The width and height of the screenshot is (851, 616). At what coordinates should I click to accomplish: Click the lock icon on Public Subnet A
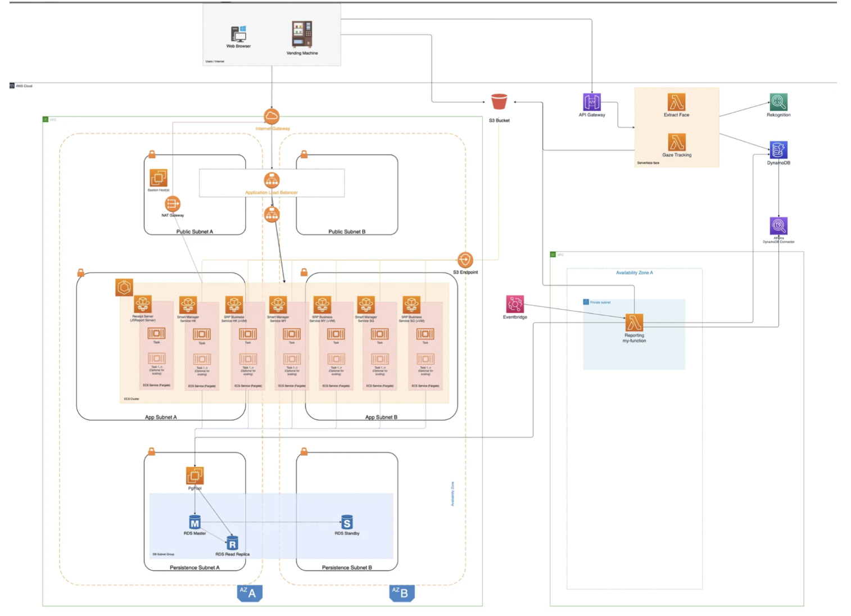(152, 154)
